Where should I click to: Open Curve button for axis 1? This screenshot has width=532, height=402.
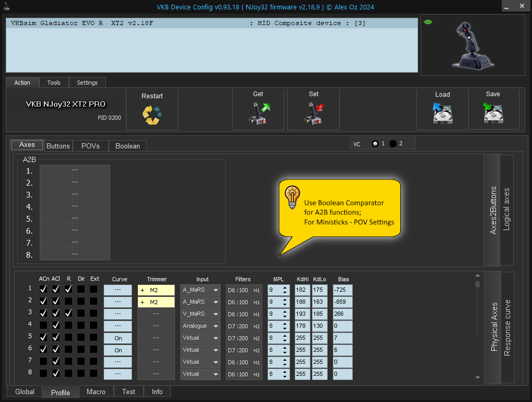coord(118,290)
